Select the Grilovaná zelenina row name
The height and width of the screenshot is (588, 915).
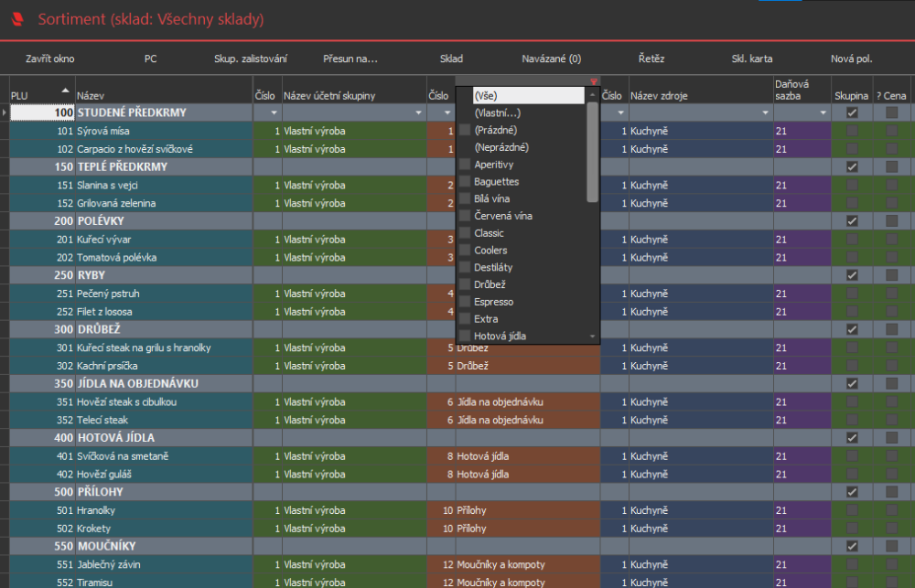point(164,203)
